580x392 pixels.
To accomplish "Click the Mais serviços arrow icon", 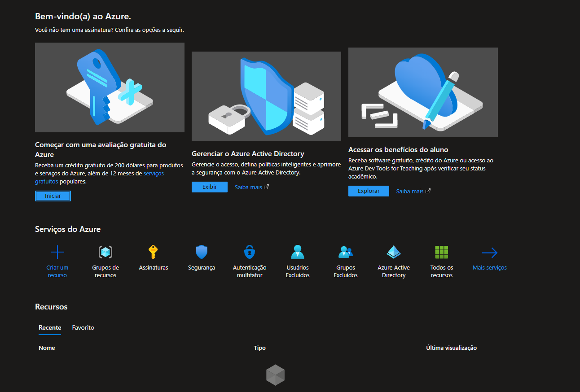I will tap(489, 253).
